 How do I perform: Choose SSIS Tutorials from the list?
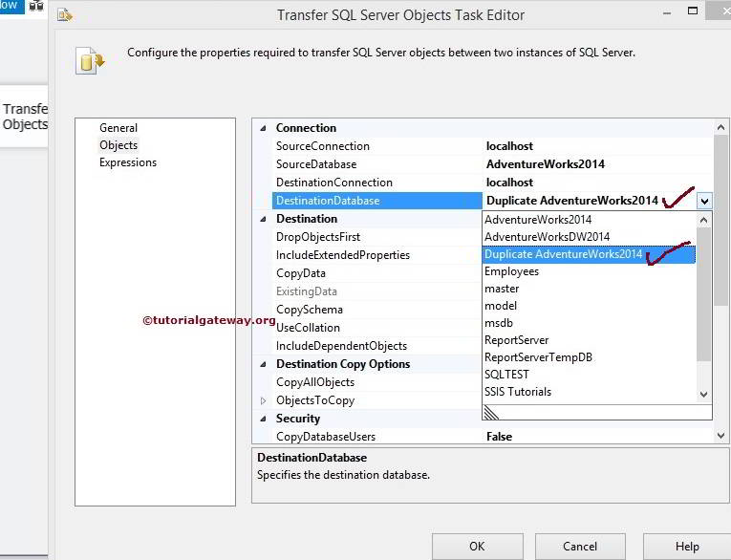(x=590, y=392)
